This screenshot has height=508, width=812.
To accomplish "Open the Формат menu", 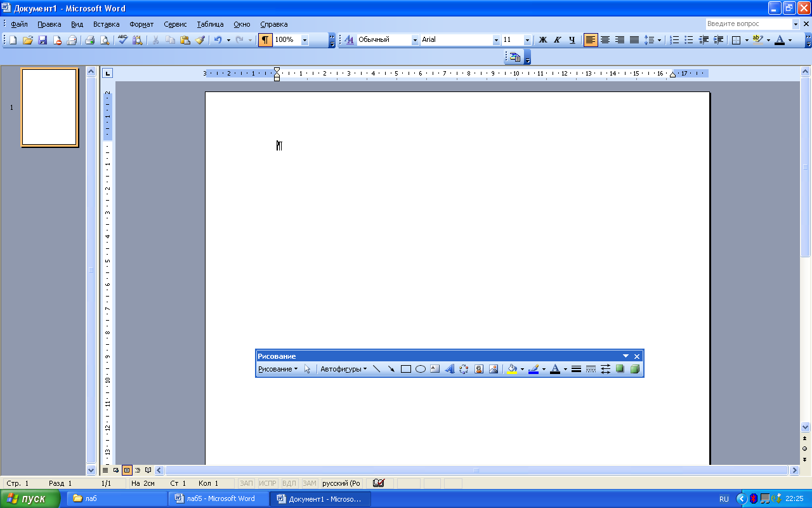I will [x=141, y=24].
